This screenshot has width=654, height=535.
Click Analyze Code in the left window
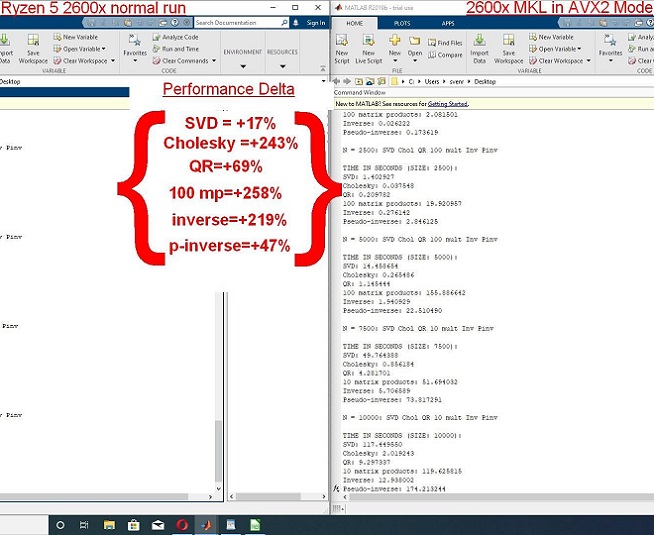[x=174, y=37]
